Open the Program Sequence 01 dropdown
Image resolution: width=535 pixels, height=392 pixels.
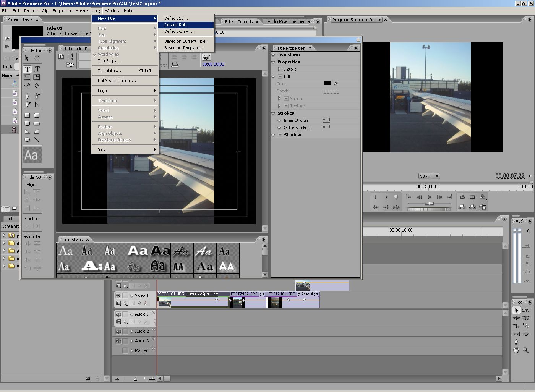379,20
